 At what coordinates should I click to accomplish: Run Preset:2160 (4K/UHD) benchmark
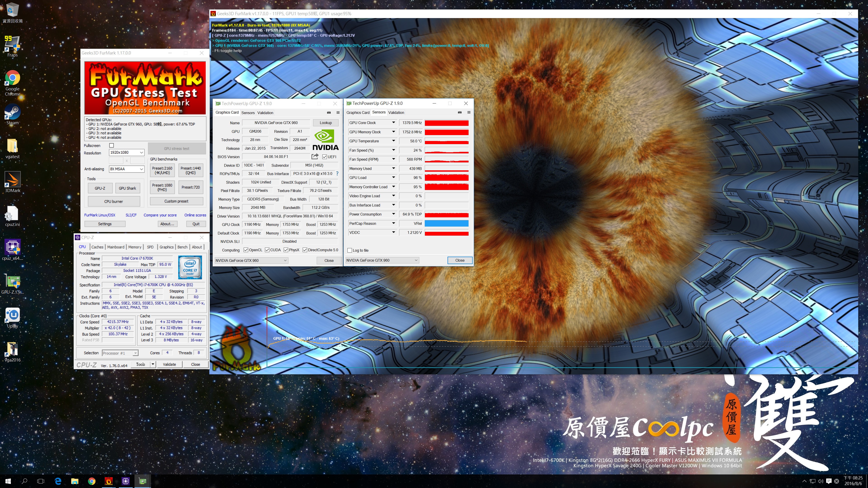(162, 170)
